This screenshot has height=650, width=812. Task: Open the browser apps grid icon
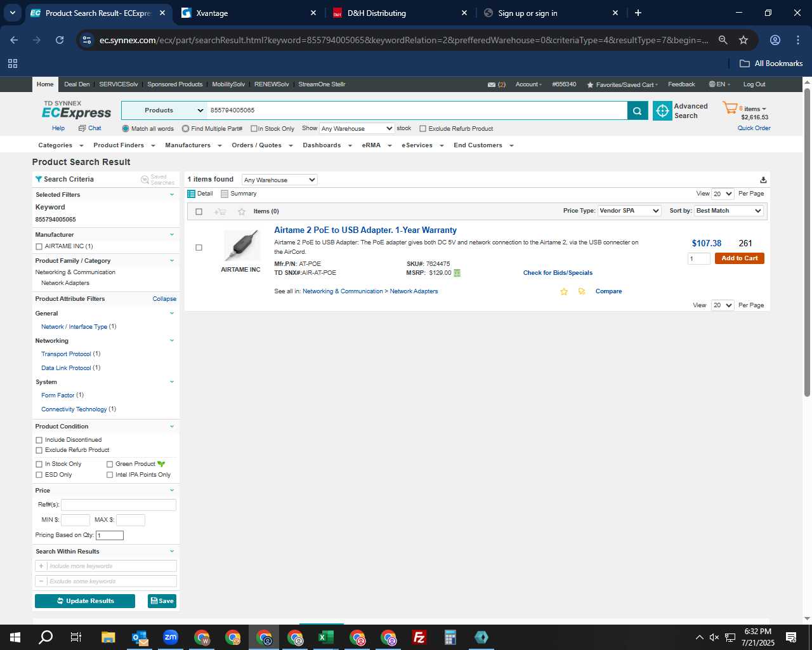tap(13, 63)
